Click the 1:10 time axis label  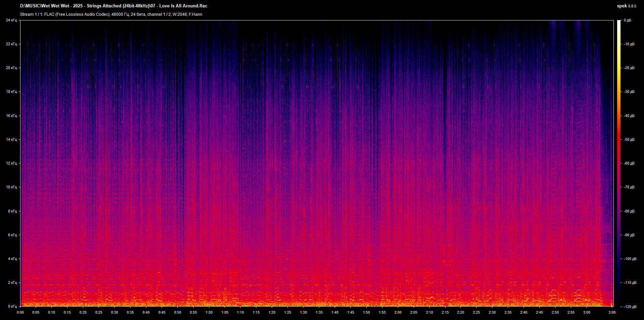(240, 313)
